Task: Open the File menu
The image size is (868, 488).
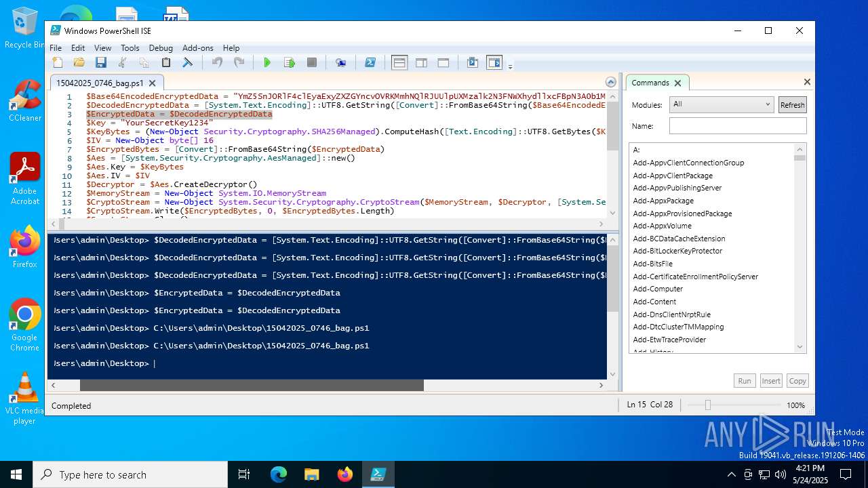Action: point(56,48)
